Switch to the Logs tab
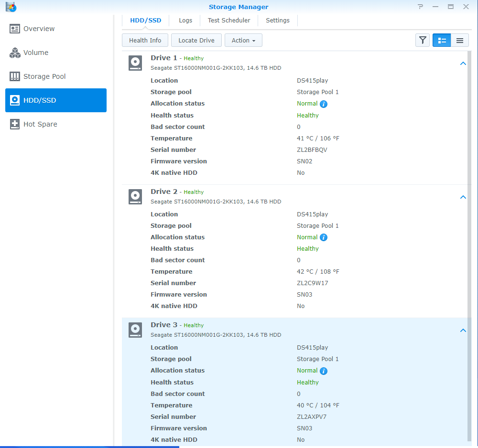Screen dimensions: 478x448 tap(185, 21)
